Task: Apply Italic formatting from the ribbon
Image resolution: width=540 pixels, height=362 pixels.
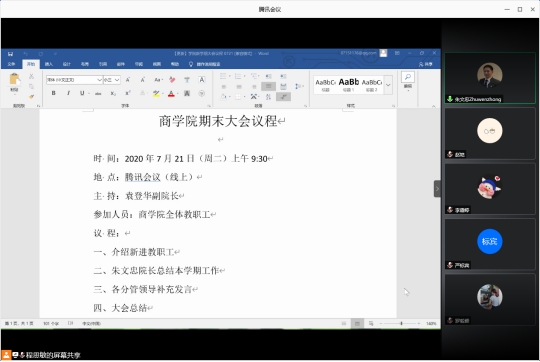Action: point(68,93)
